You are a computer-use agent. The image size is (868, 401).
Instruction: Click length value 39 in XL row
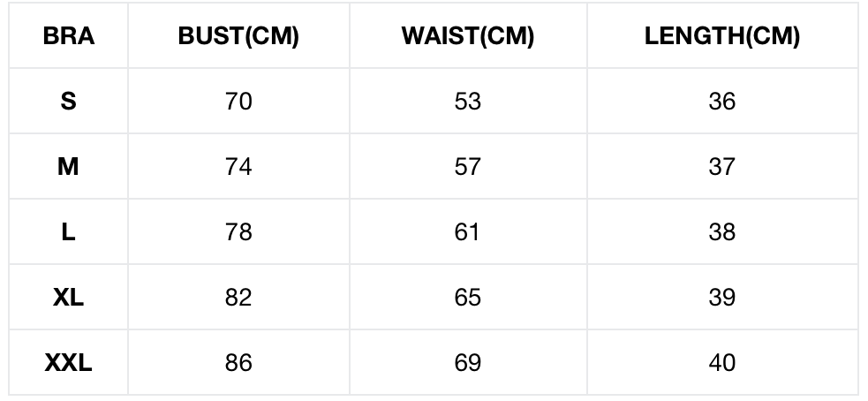click(x=721, y=297)
